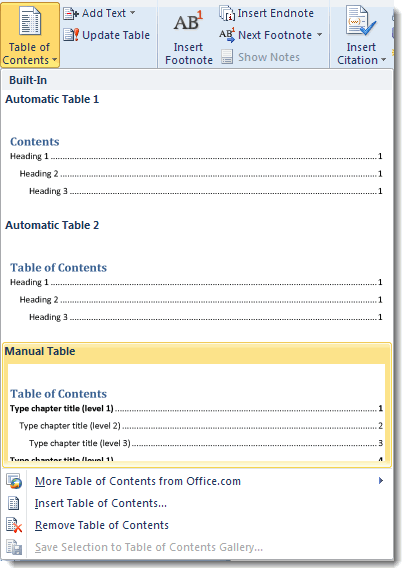Click the Insert Footnote AB icon

pyautogui.click(x=188, y=22)
